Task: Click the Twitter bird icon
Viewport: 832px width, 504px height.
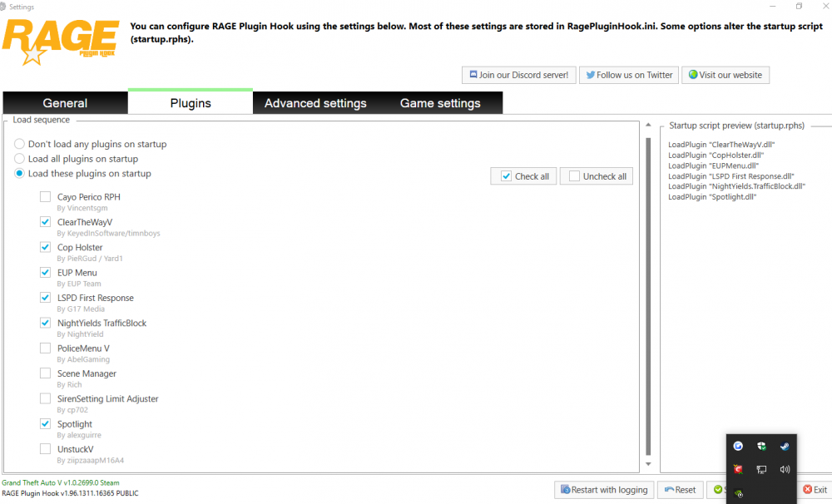Action: [590, 76]
